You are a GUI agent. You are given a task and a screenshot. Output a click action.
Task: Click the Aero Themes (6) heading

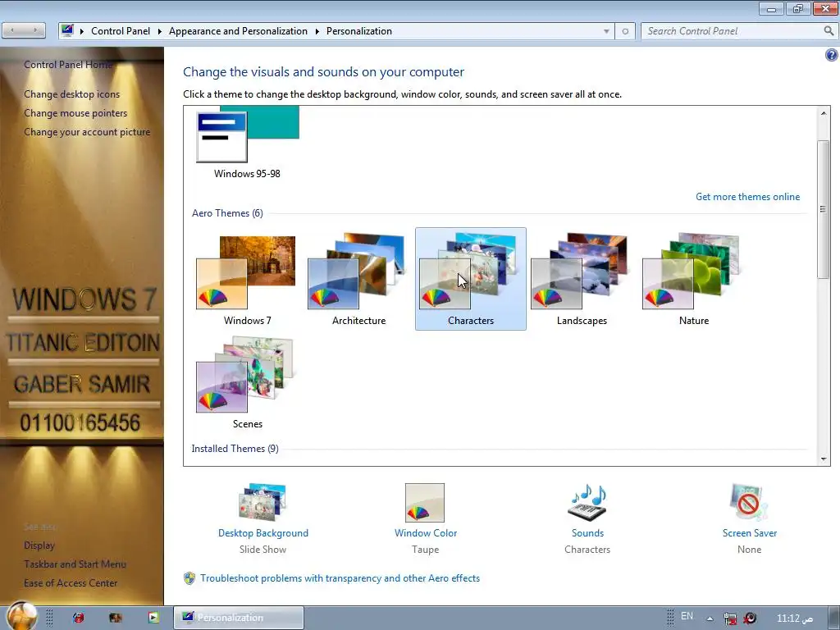click(x=227, y=213)
